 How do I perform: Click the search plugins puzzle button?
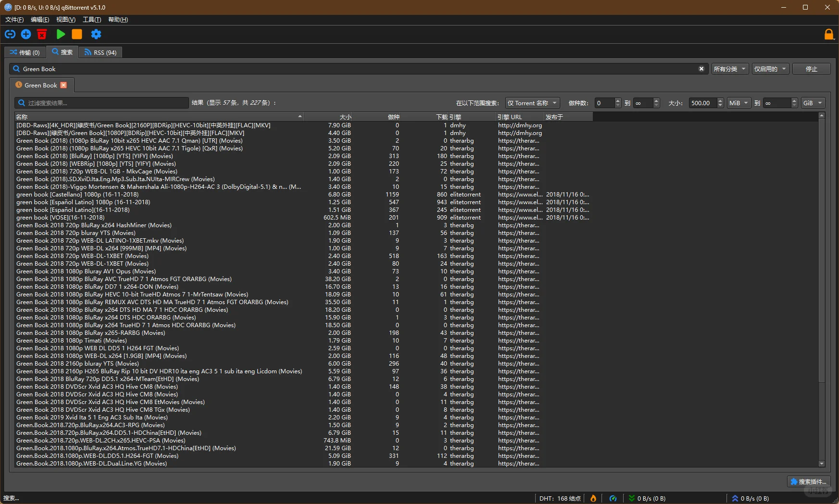tap(809, 481)
